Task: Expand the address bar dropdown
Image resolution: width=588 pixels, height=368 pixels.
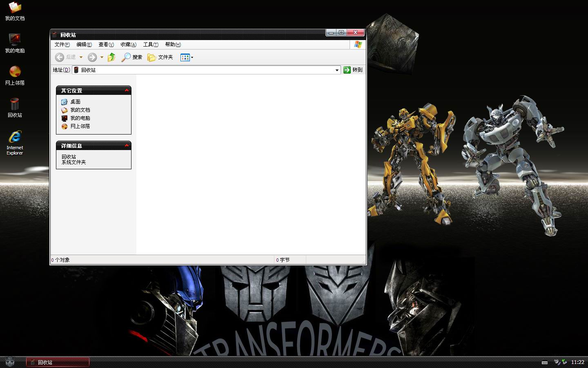Action: tap(337, 70)
